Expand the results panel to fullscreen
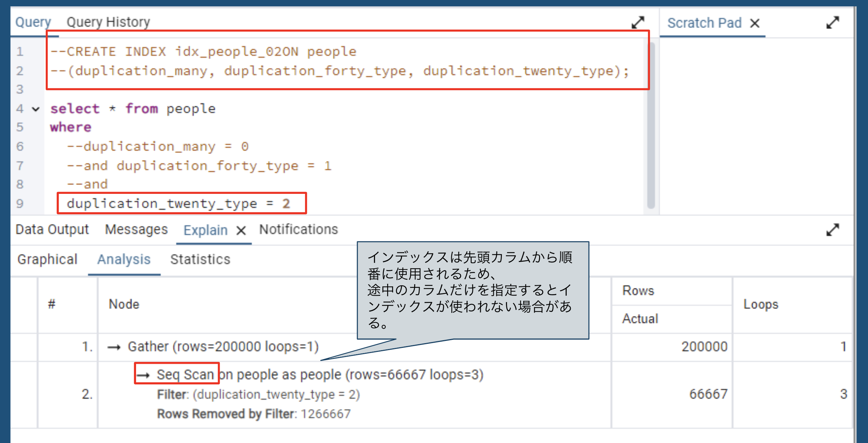868x443 pixels. [833, 230]
